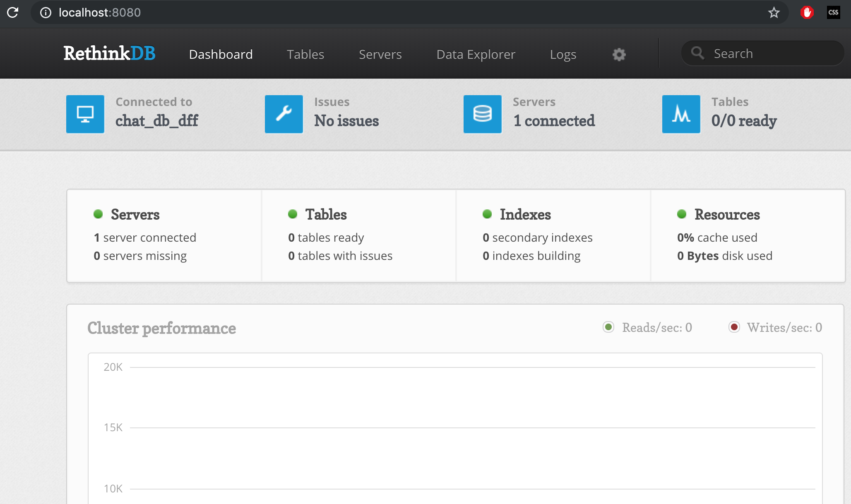The height and width of the screenshot is (504, 851).
Task: Click the No issues status text
Action: point(346,121)
